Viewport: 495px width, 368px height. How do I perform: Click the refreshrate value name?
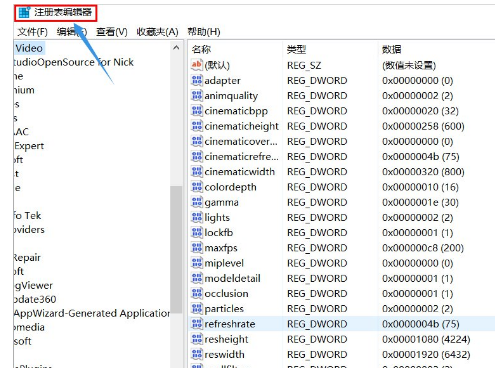[x=230, y=324]
